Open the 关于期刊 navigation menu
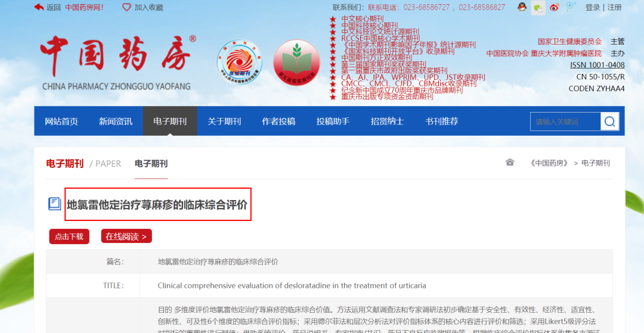 tap(224, 122)
